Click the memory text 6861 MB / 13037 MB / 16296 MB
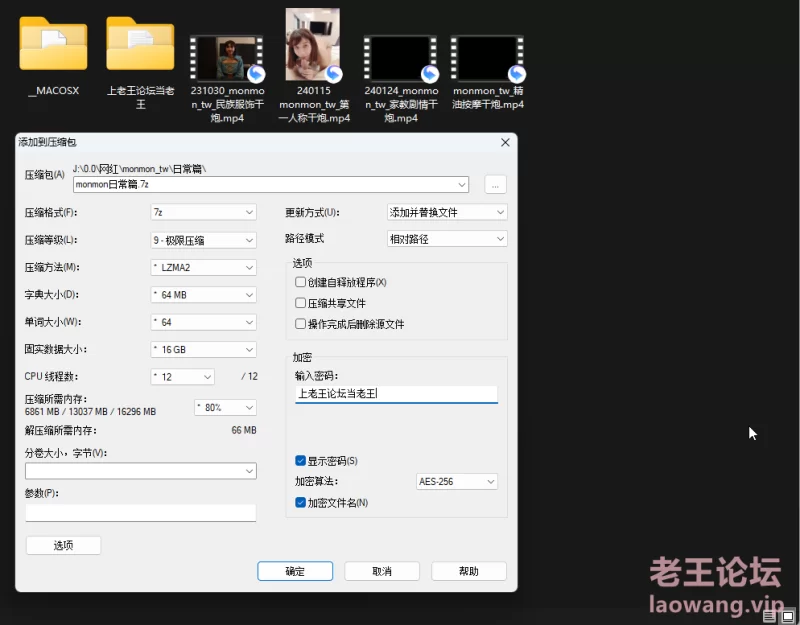 [90, 411]
